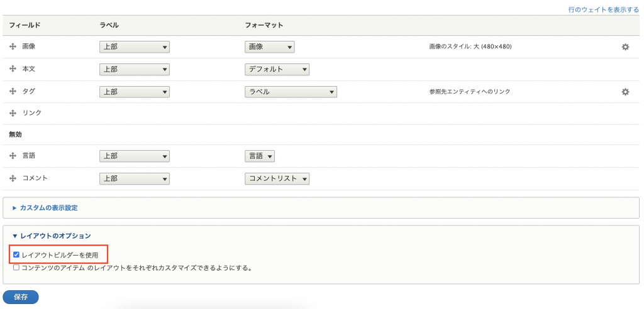Uncheck レイアウトビルダーを使用 checkbox
The image size is (644, 309).
pos(16,255)
